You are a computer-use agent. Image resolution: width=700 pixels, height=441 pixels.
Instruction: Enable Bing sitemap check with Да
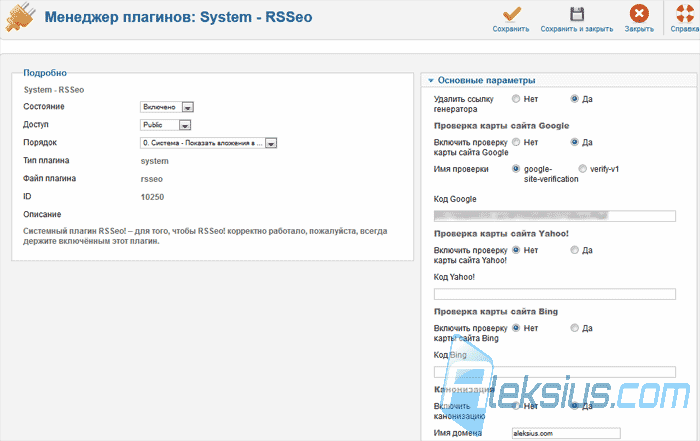(575, 328)
